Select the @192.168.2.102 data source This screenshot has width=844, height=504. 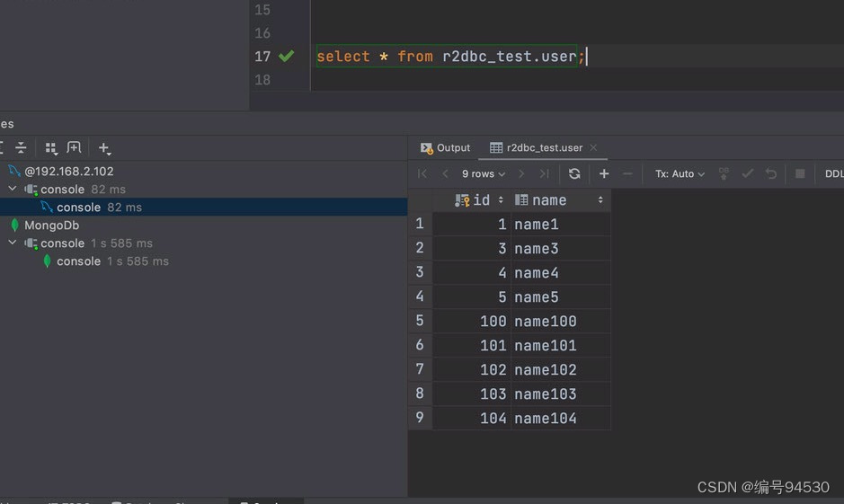coord(69,171)
